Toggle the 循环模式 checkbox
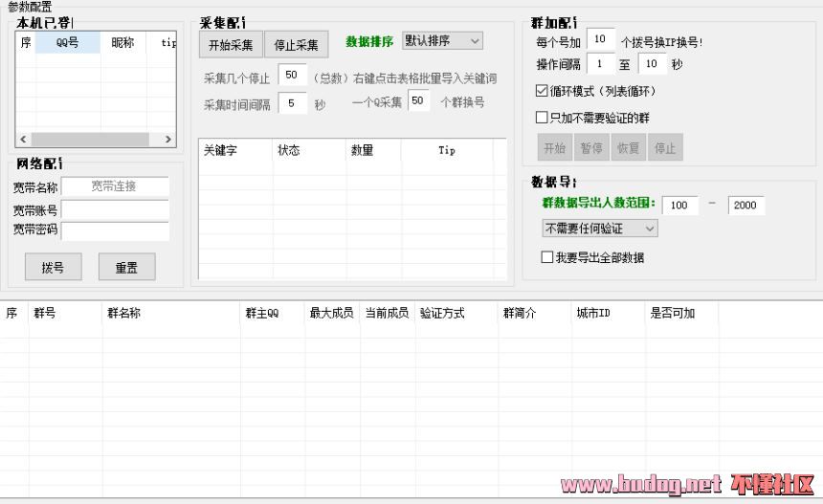 click(543, 92)
